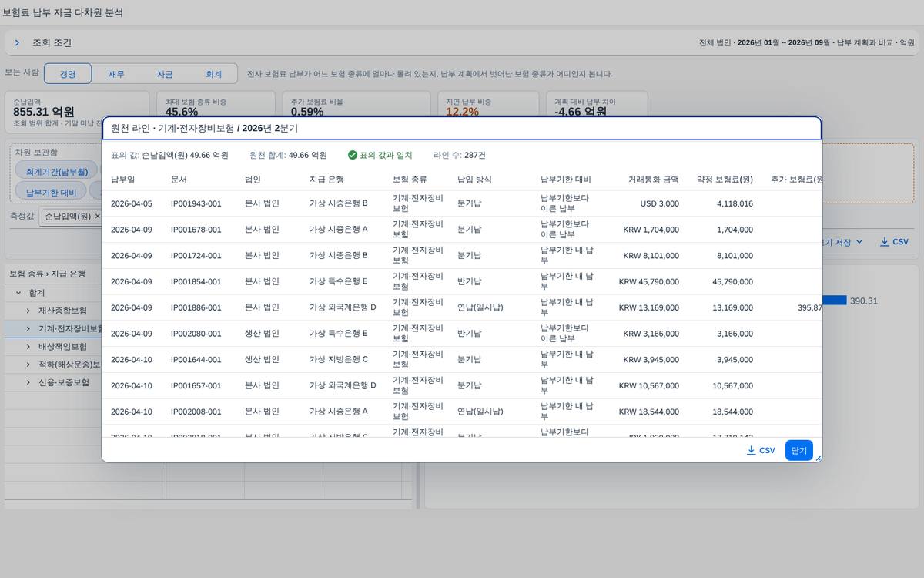Select the 회계기간(납부월) dimension chip
Screen dimensions: 924x578
point(57,171)
